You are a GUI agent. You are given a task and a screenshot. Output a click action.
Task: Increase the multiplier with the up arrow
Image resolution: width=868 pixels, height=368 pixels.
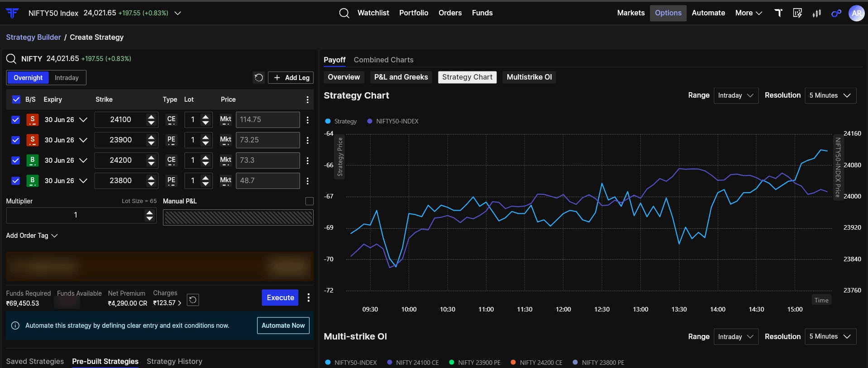149,212
